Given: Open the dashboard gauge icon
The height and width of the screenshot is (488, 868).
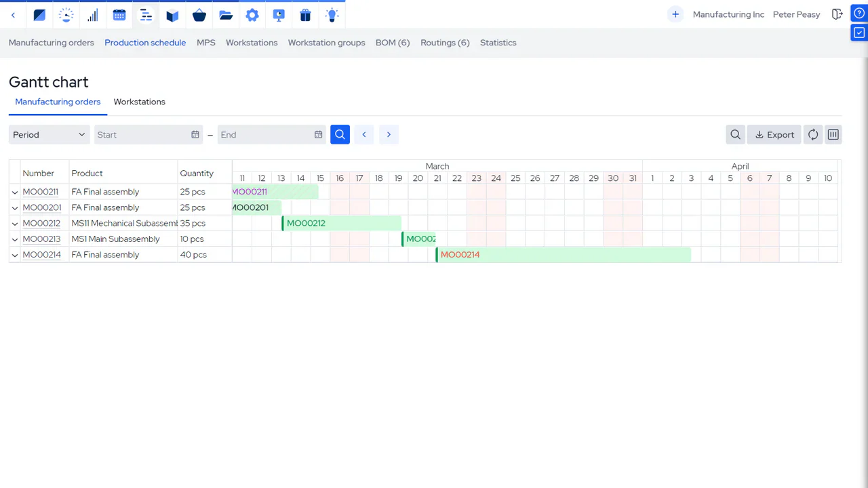Looking at the screenshot, I should [x=66, y=15].
